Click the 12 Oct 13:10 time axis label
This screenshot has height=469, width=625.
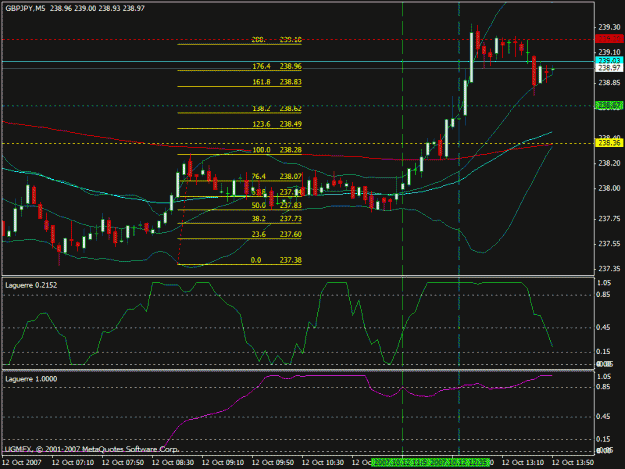tap(523, 463)
